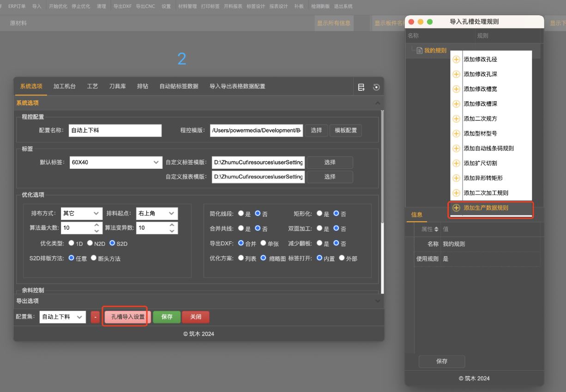Switch to the 刀具库 tab
Viewport: 566px width, 392px height.
tap(117, 86)
